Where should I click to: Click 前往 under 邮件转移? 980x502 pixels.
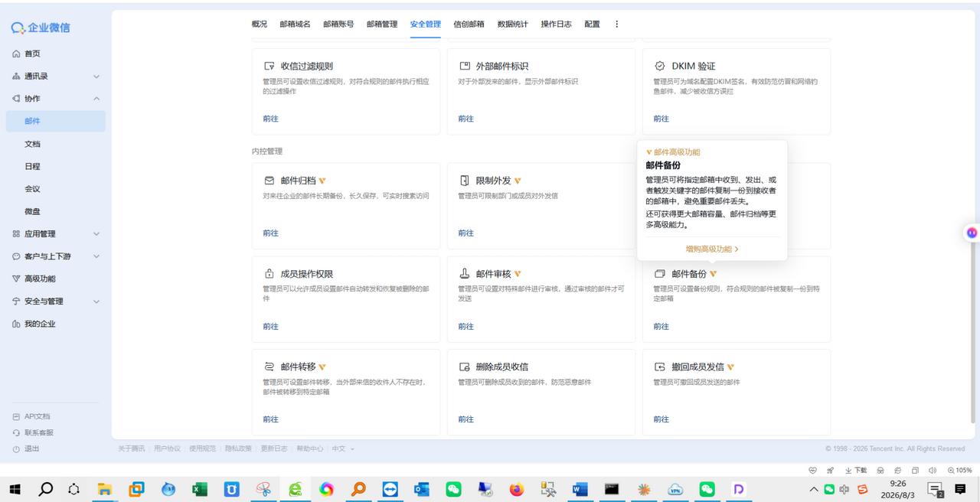[270, 419]
